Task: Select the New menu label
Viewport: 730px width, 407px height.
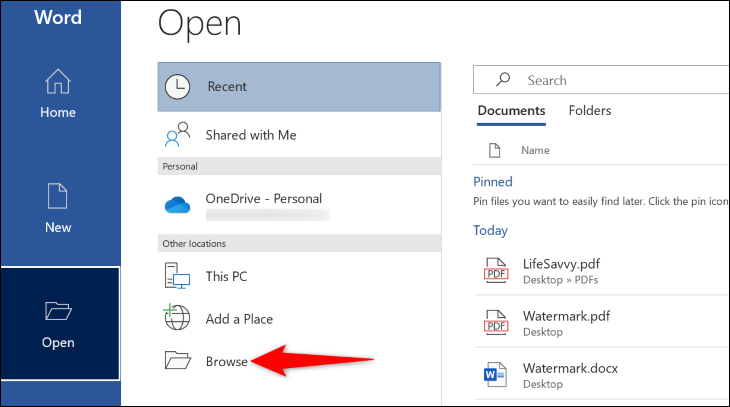Action: [58, 227]
